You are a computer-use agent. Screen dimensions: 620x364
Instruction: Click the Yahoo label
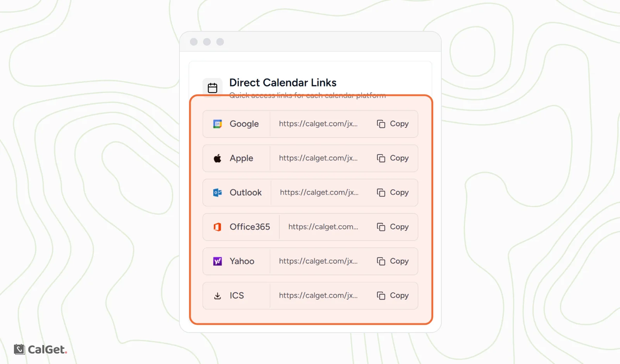click(242, 261)
